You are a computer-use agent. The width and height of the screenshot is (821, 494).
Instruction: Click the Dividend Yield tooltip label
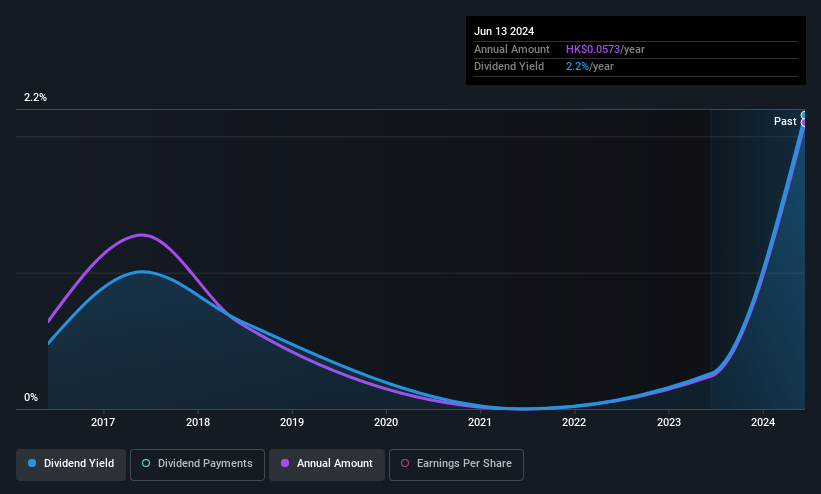click(509, 67)
